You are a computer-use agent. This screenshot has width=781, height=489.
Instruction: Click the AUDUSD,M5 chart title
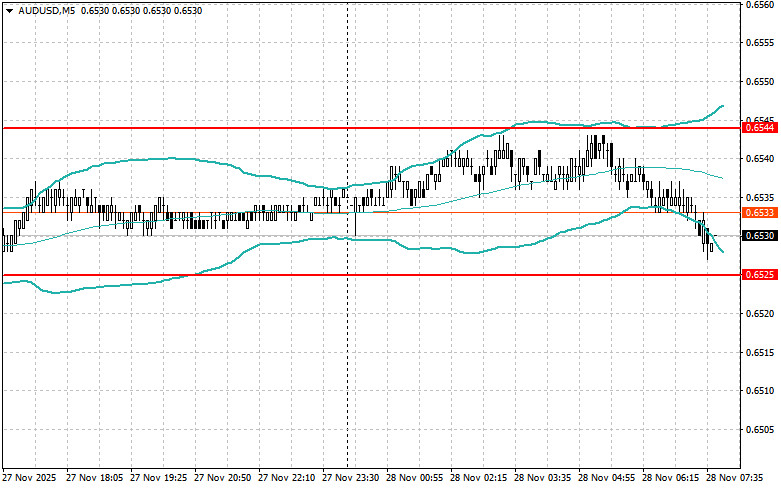46,10
